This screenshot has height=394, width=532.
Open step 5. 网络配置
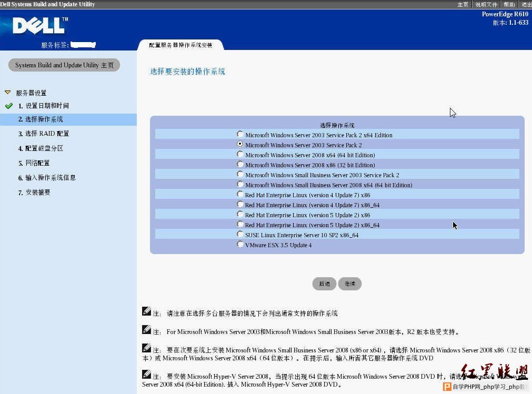click(34, 163)
